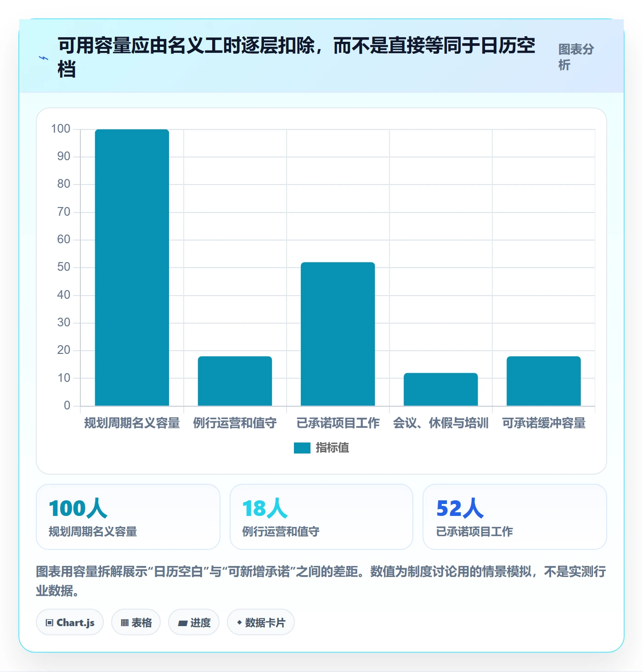Click the 已承诺项目工作 x-axis label
Image resolution: width=643 pixels, height=672 pixels.
coord(338,423)
